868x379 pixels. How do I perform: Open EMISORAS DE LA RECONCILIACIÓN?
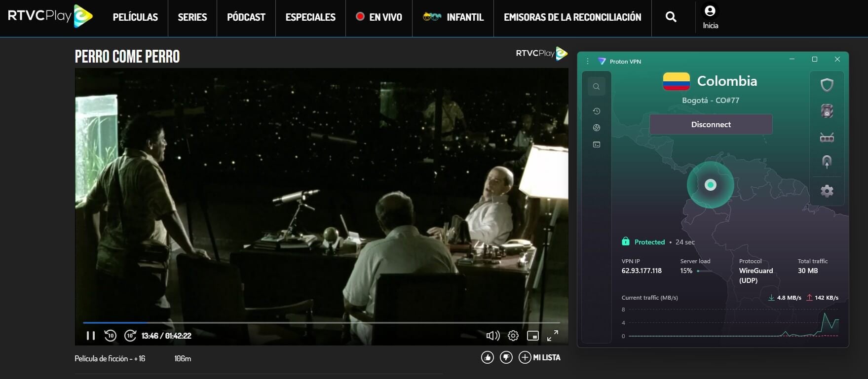pyautogui.click(x=572, y=17)
